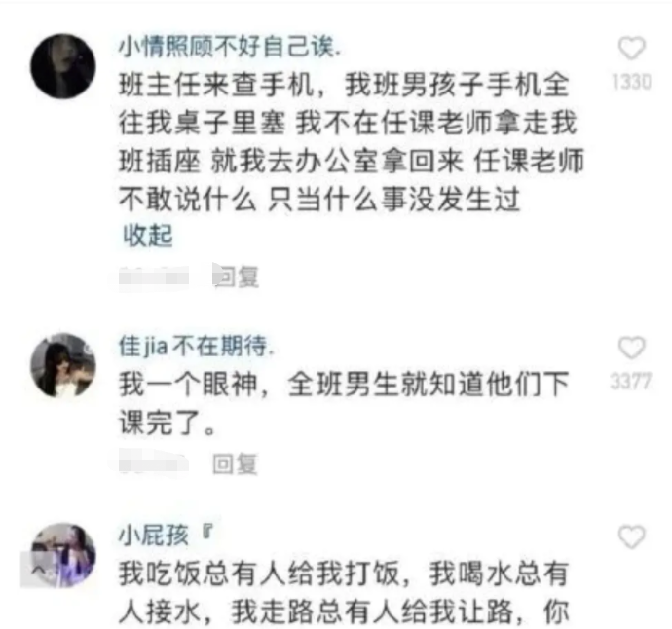
Task: Tap the heart on 小屁孩's comment
Action: coord(631,536)
